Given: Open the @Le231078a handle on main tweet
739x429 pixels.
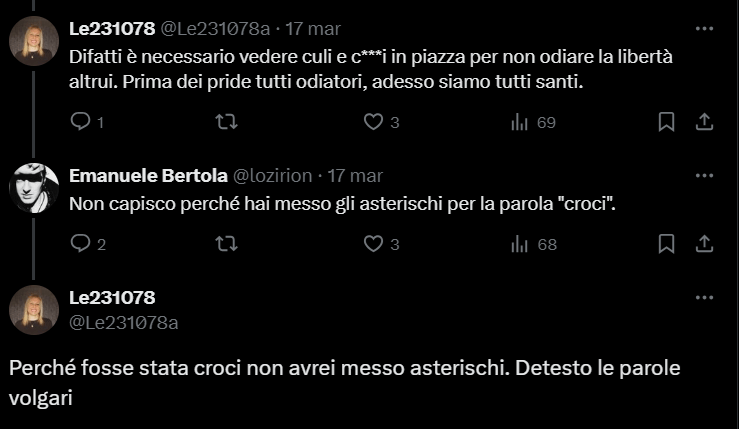Looking at the screenshot, I should tap(124, 322).
